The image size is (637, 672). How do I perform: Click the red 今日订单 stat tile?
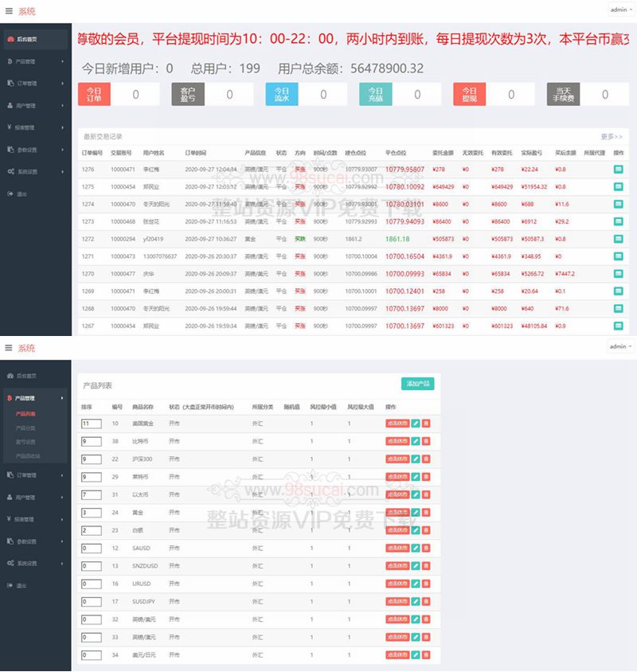tap(94, 95)
